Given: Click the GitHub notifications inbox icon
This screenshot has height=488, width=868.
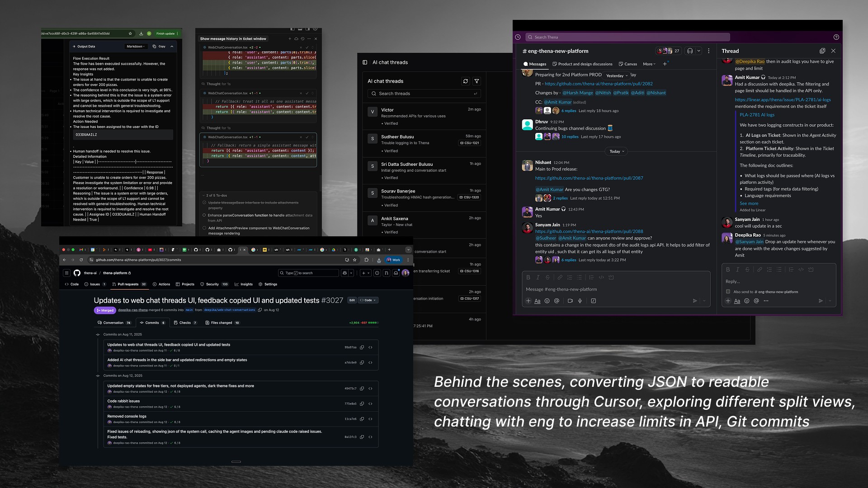Looking at the screenshot, I should (x=396, y=273).
